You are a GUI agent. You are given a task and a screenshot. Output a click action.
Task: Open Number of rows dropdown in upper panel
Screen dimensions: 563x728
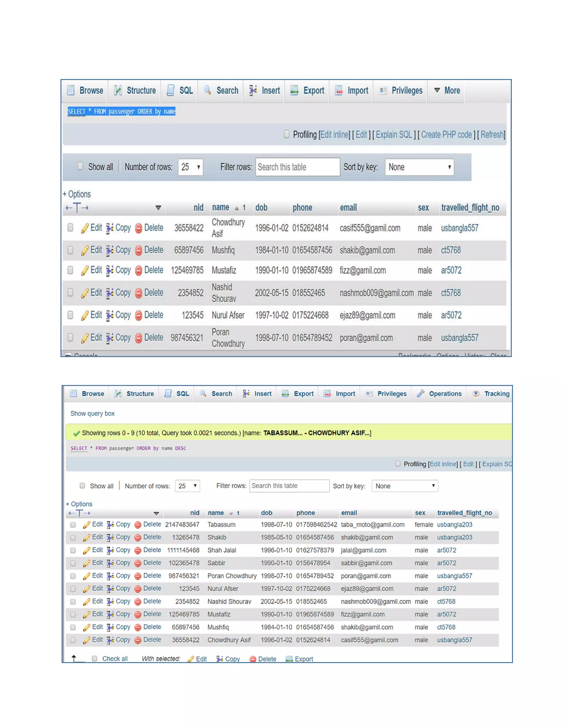[x=191, y=167]
